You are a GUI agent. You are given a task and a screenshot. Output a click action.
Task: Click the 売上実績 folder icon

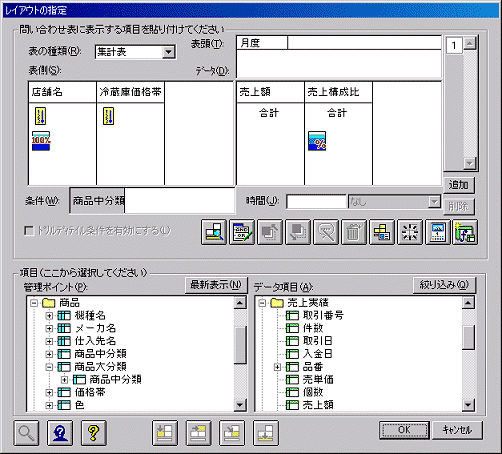[277, 303]
